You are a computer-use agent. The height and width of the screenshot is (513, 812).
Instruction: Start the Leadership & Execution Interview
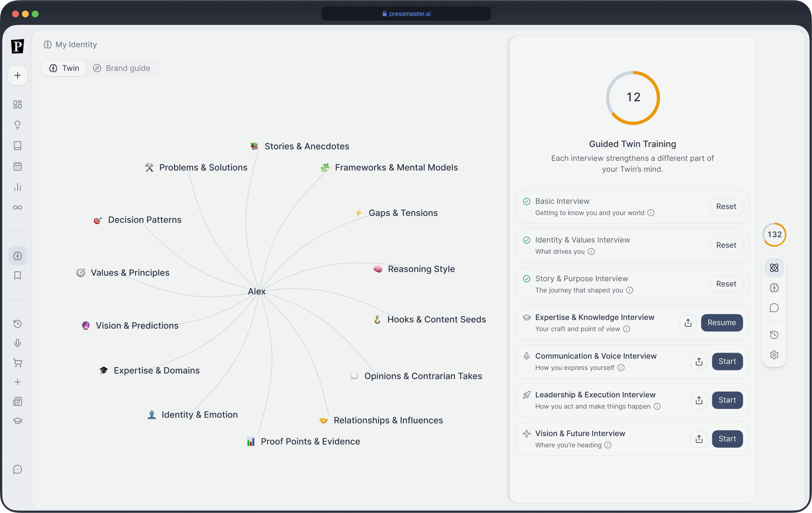coord(727,400)
